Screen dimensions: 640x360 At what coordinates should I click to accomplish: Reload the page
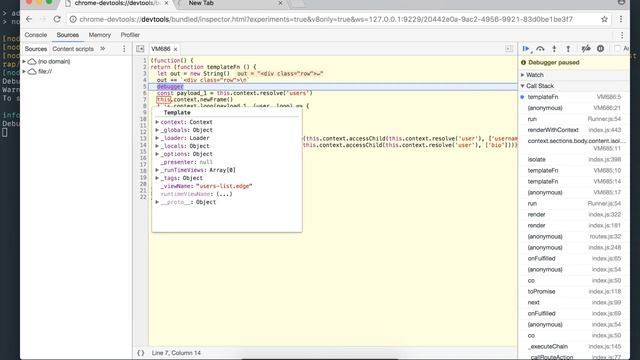(57, 19)
